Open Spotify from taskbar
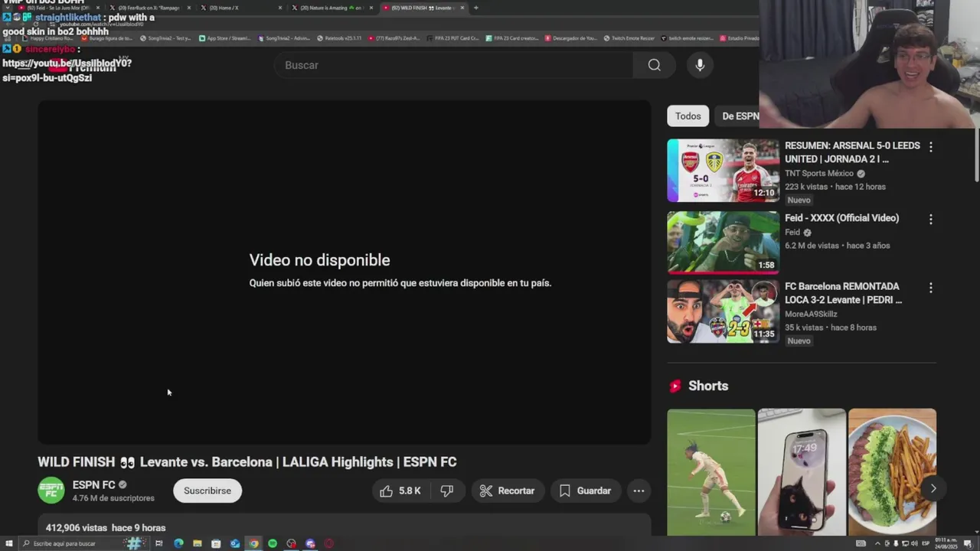 (273, 543)
